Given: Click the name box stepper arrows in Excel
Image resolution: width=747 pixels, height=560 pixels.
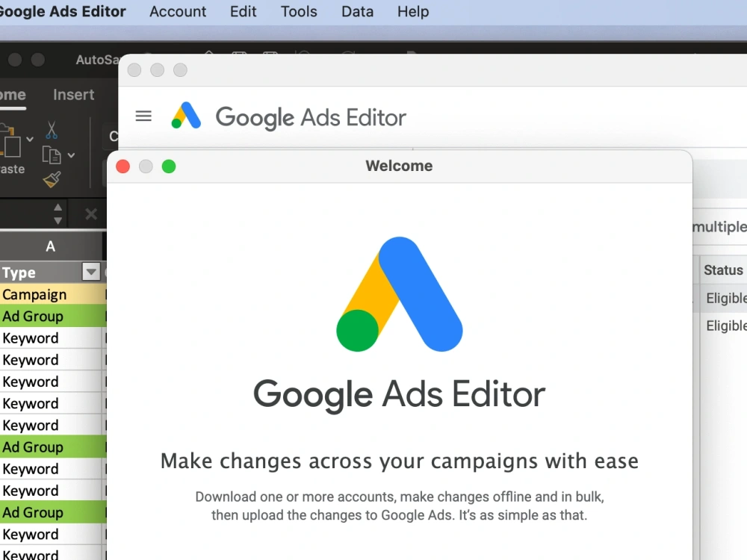Looking at the screenshot, I should 58,214.
